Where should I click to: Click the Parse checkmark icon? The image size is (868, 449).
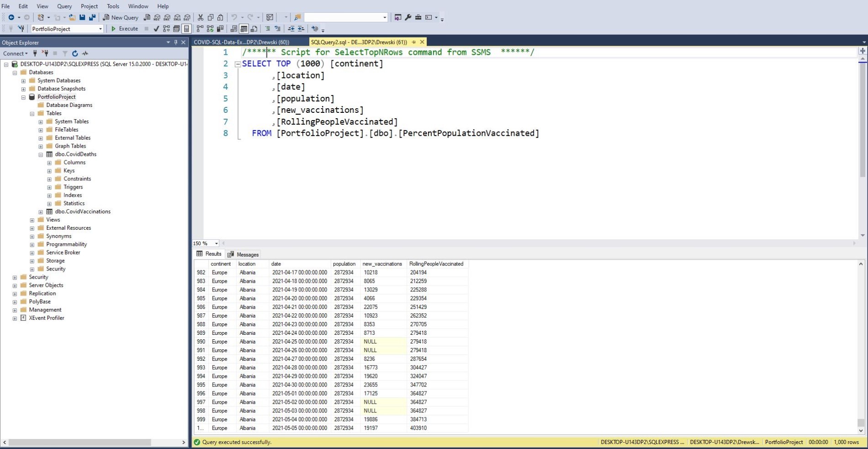(x=156, y=29)
